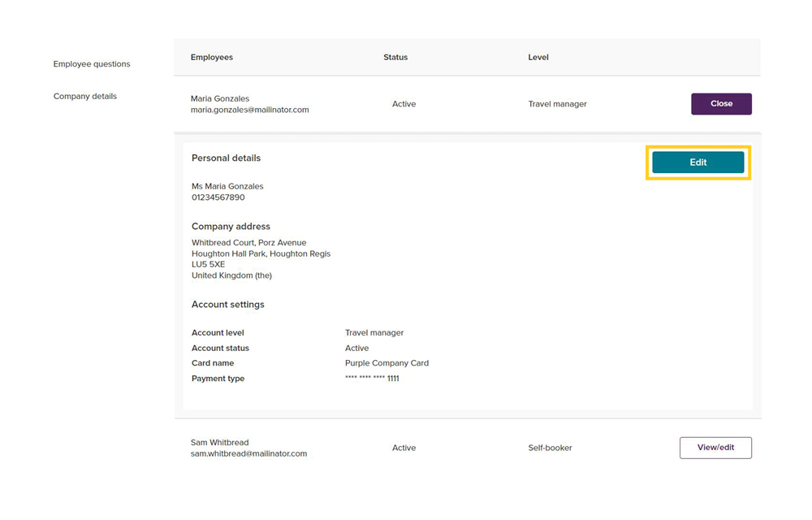Click Active status in Sam Whitbread row
812x520 pixels.
point(404,448)
